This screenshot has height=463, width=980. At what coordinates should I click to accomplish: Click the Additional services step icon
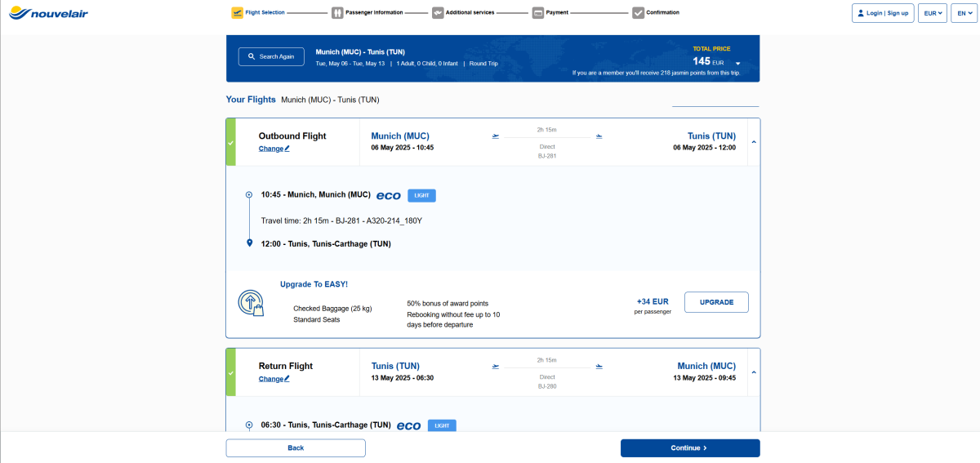tap(438, 13)
